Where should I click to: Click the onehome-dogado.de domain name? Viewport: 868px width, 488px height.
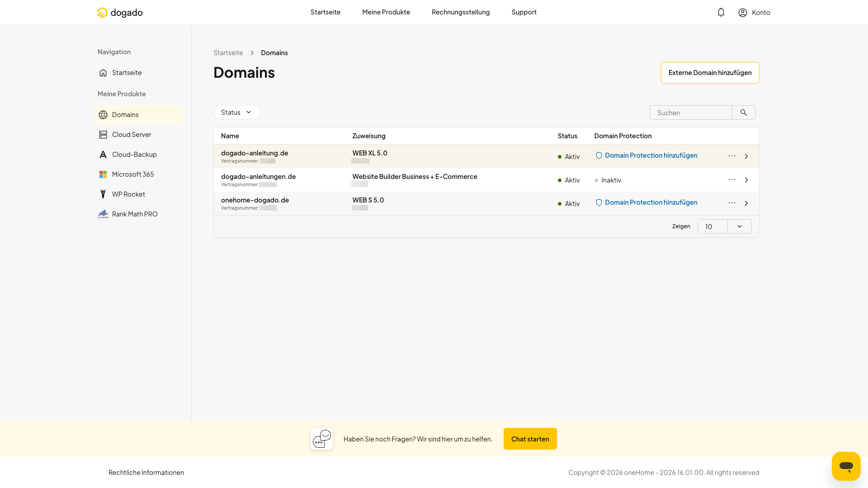[x=255, y=200]
